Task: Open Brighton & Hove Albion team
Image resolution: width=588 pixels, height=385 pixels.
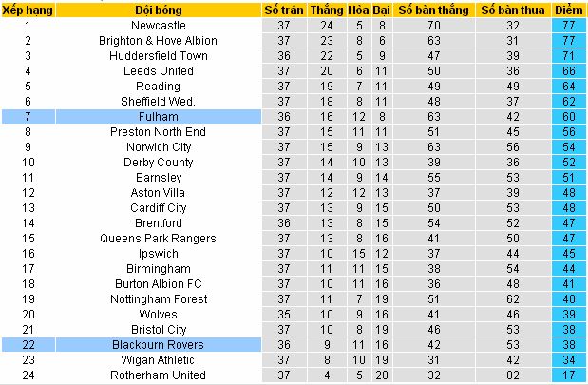Action: tap(159, 41)
